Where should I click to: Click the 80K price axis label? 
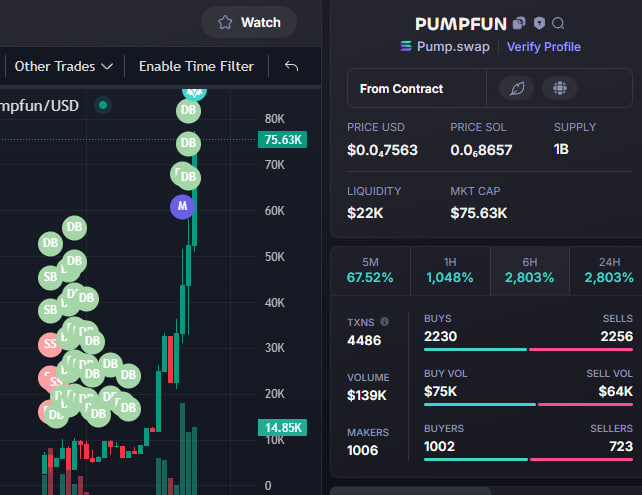coord(274,119)
